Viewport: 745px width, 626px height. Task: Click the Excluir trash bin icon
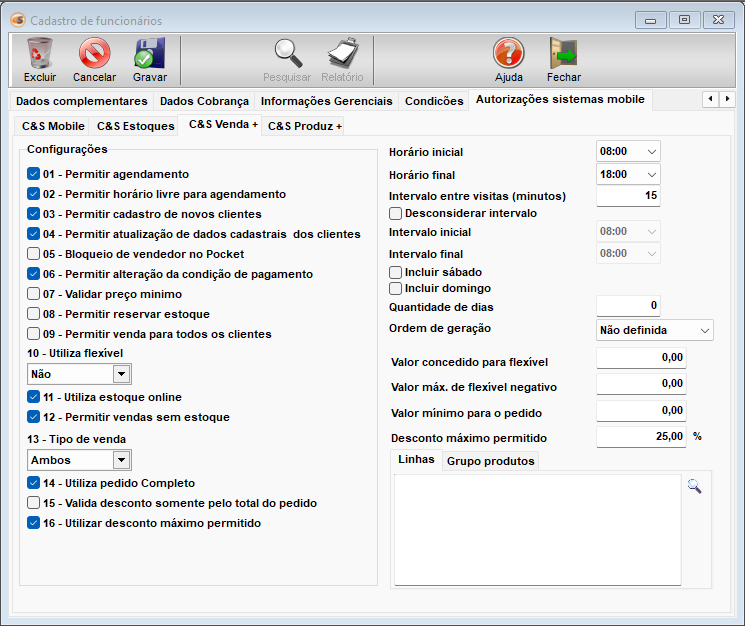tap(39, 53)
